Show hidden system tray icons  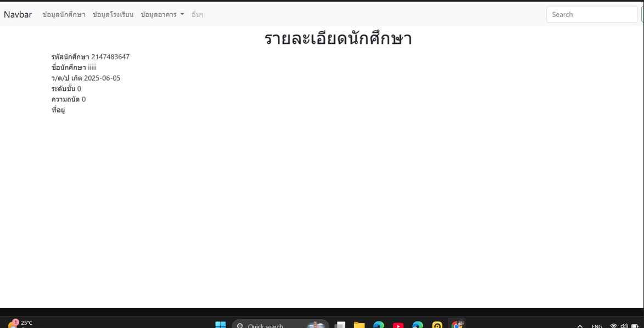click(x=580, y=326)
